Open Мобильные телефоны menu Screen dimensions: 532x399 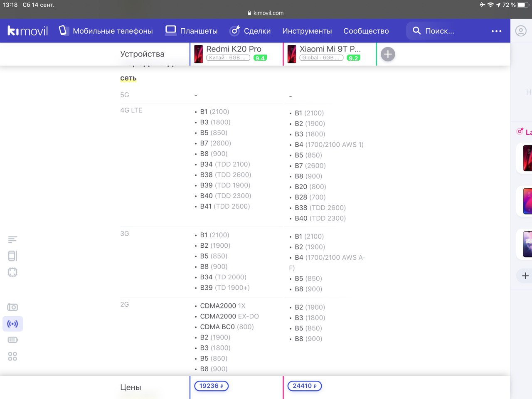[x=106, y=31]
